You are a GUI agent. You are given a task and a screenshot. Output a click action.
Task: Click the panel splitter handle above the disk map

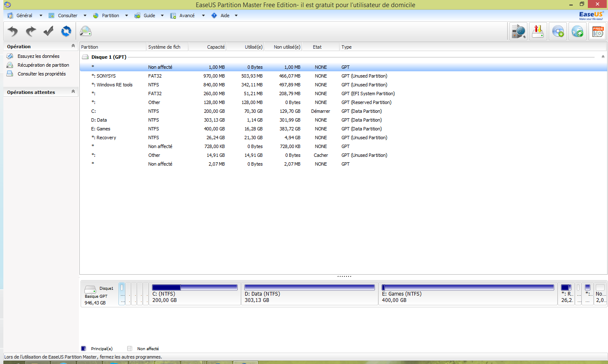pos(344,276)
